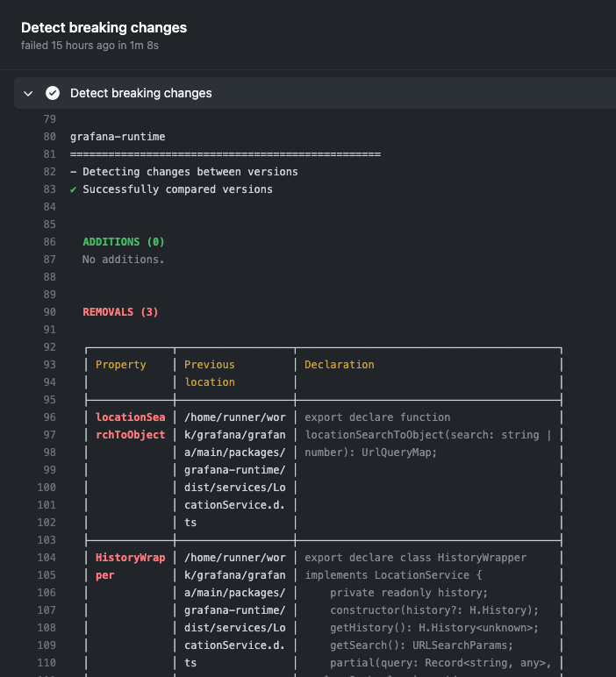Click the locationSearchToObject property name
The image size is (616, 677).
(130, 426)
